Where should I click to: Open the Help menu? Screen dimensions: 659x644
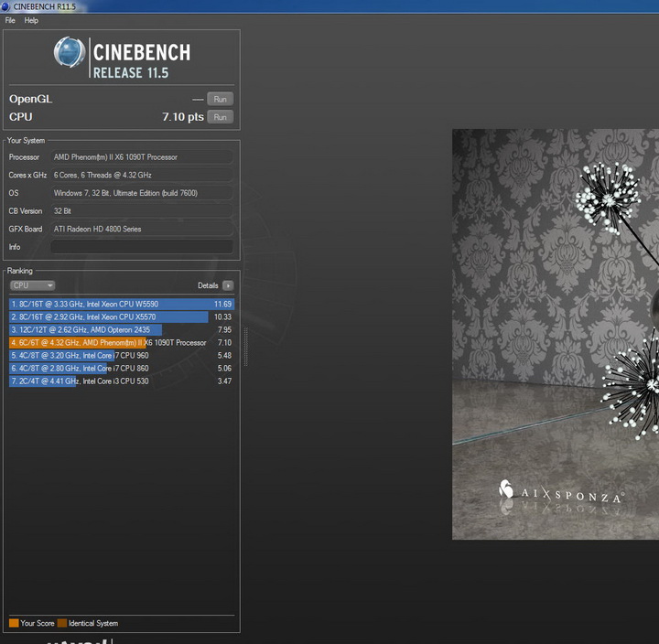tap(31, 20)
